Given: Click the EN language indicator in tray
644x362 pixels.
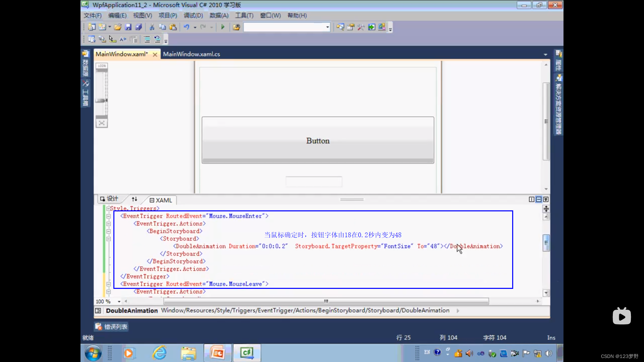Looking at the screenshot, I should [427, 352].
